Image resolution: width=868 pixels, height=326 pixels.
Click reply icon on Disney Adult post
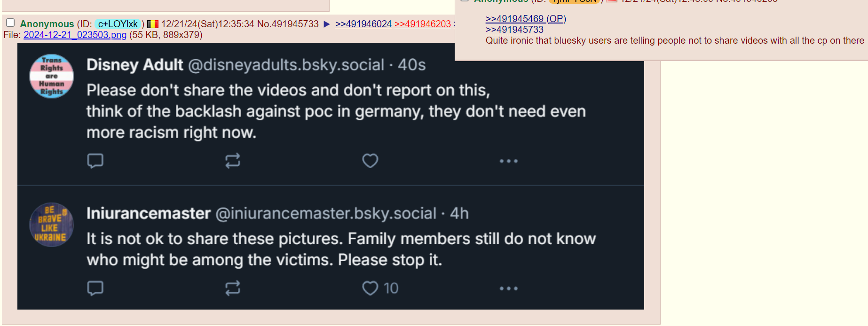[x=95, y=161]
